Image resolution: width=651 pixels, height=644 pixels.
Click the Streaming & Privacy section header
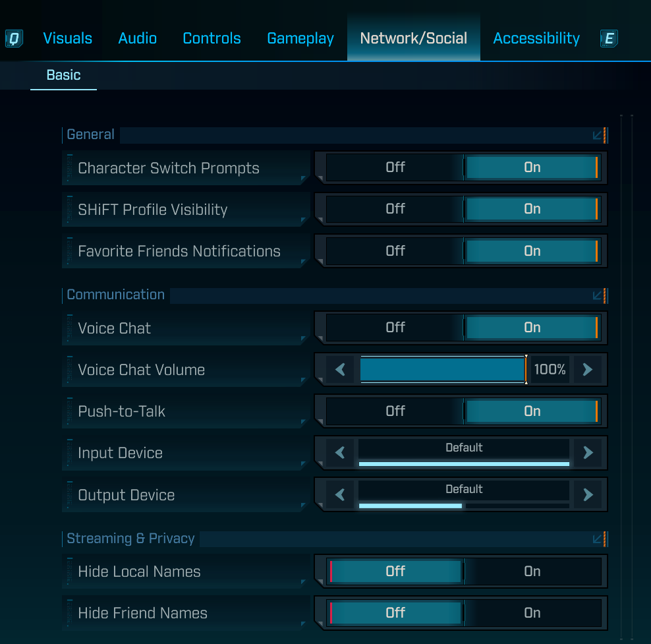(335, 539)
